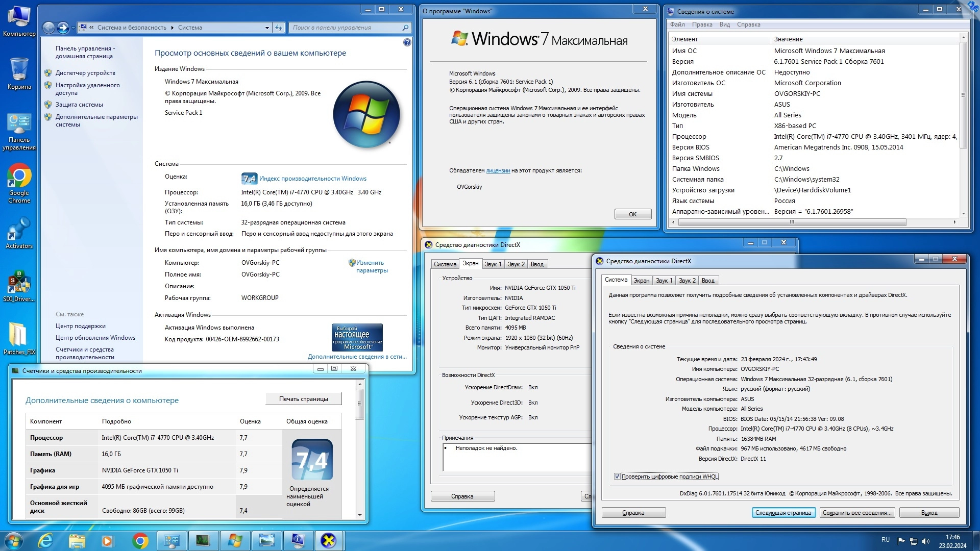Expand the address bar dropdown arrow
The height and width of the screenshot is (551, 980).
(267, 28)
